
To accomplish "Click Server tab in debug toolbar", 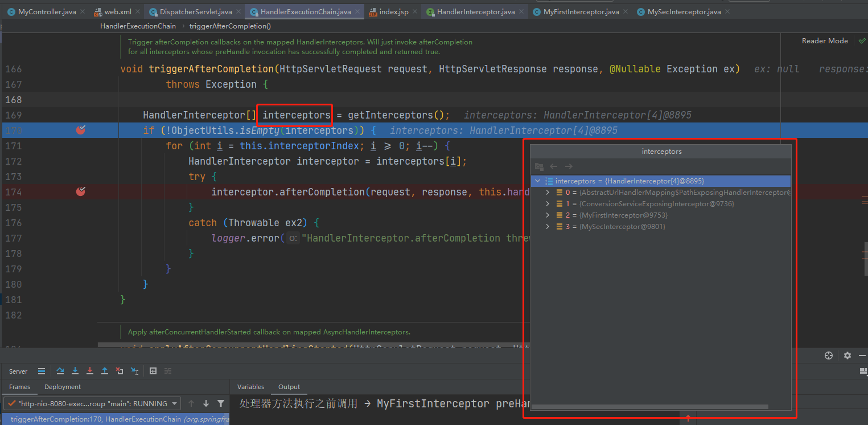I will point(18,371).
